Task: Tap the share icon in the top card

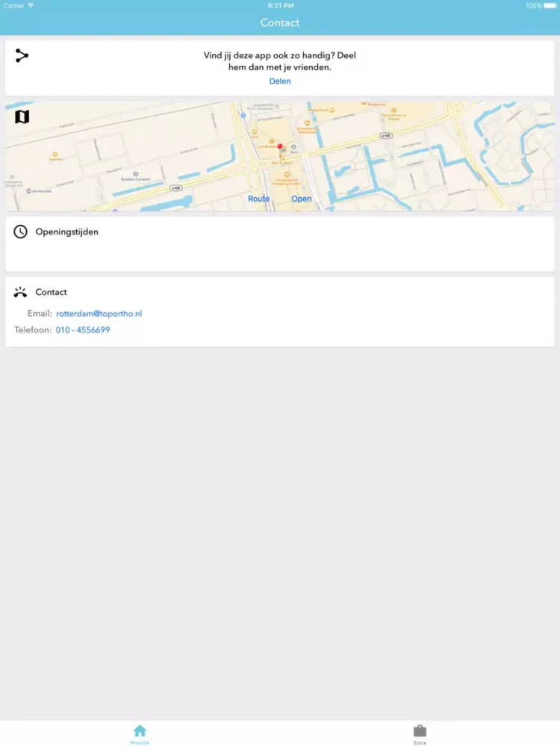Action: point(22,56)
